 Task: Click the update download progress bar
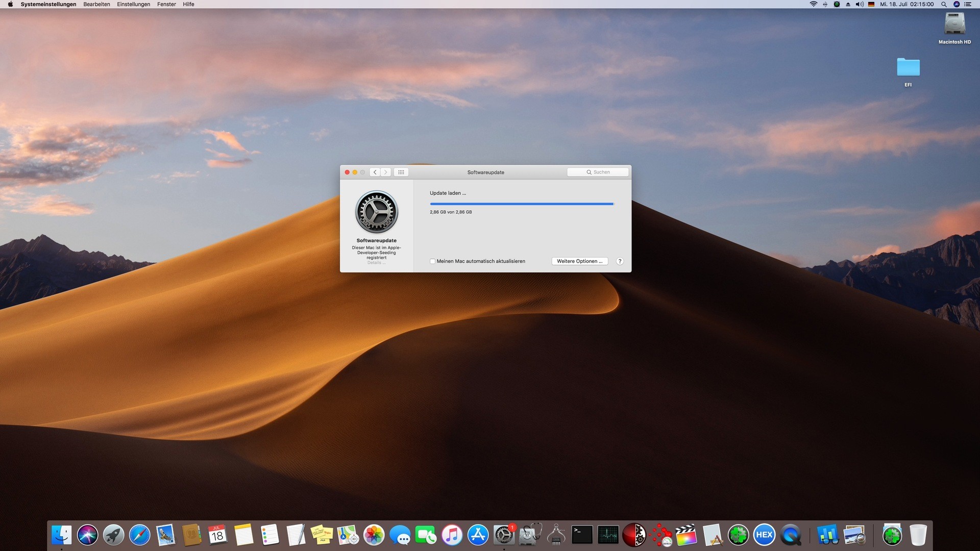click(x=521, y=204)
